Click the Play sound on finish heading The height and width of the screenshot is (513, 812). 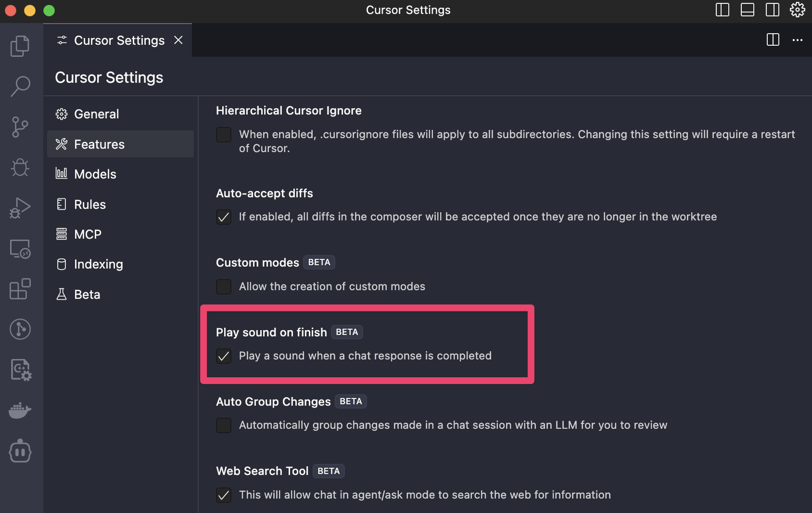271,333
